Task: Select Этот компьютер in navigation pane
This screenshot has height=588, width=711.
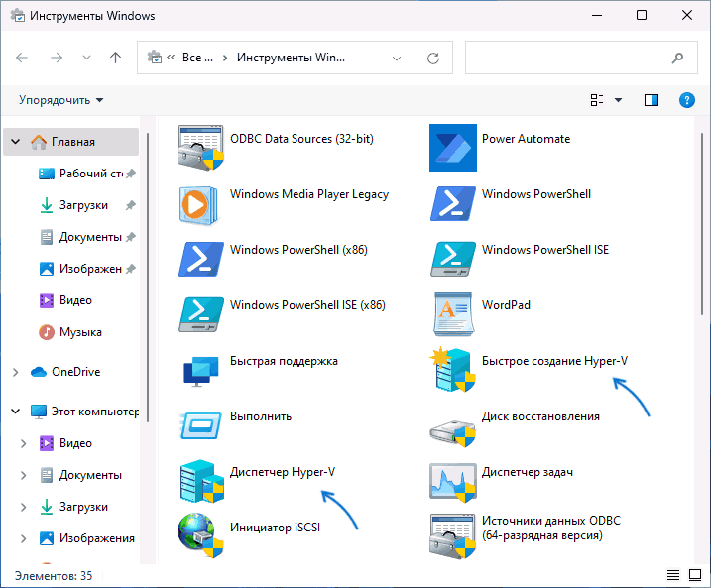Action: (x=84, y=412)
